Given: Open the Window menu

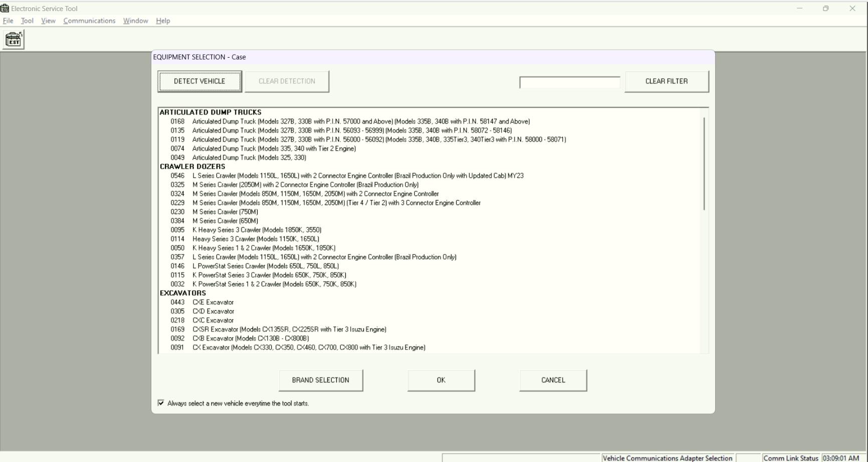Looking at the screenshot, I should click(x=135, y=21).
